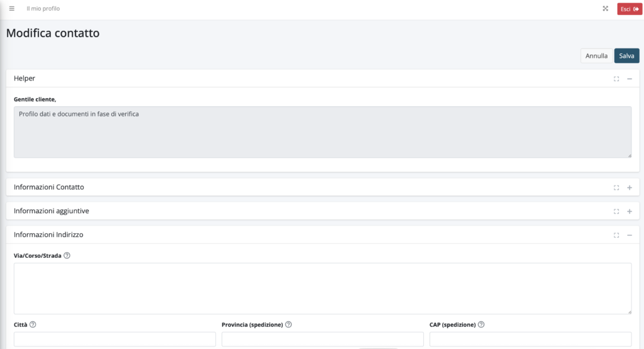Focus the Via/Corso/Strada text area

[x=322, y=288]
